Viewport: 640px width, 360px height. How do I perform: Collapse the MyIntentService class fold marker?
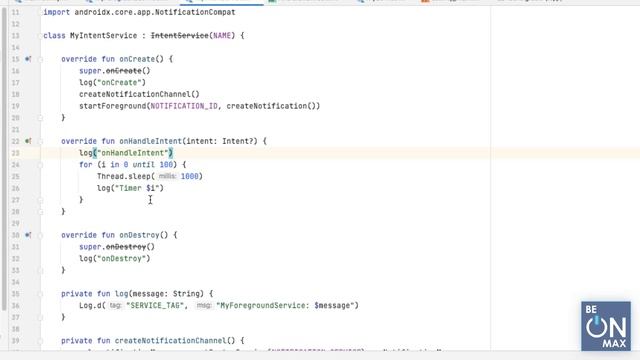[x=40, y=36]
